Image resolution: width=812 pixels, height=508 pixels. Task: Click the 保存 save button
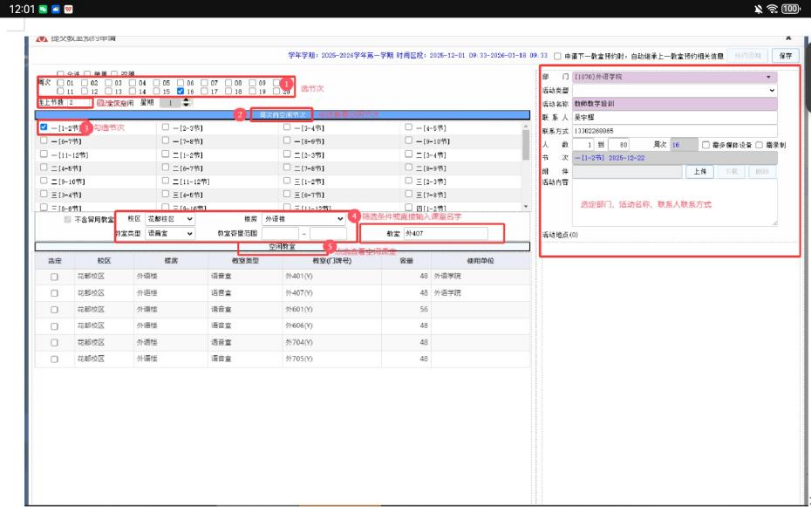pos(785,56)
